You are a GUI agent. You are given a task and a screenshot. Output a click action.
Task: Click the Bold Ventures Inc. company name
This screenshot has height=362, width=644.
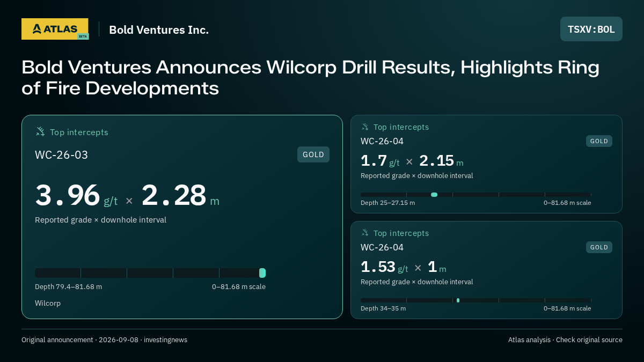pyautogui.click(x=159, y=30)
